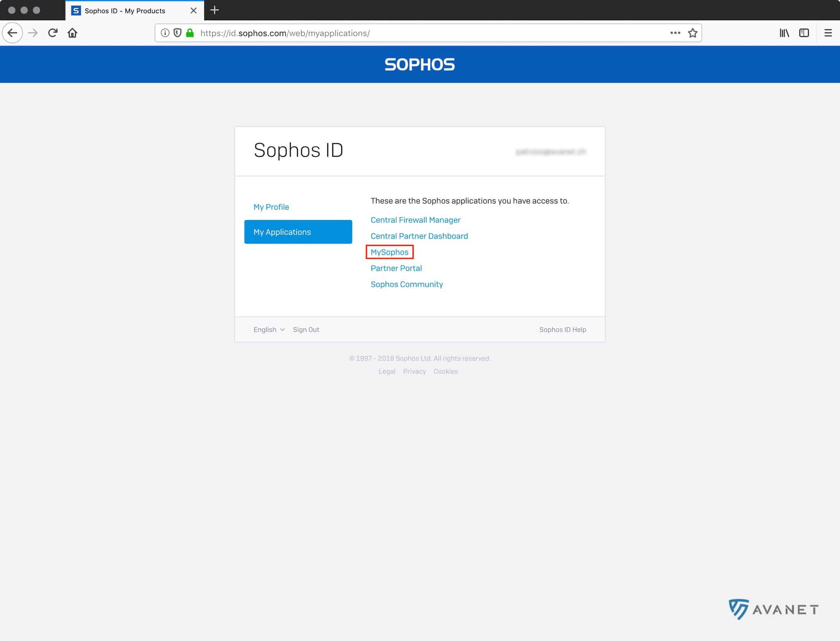
Task: Select My Applications in sidebar
Action: tap(298, 232)
